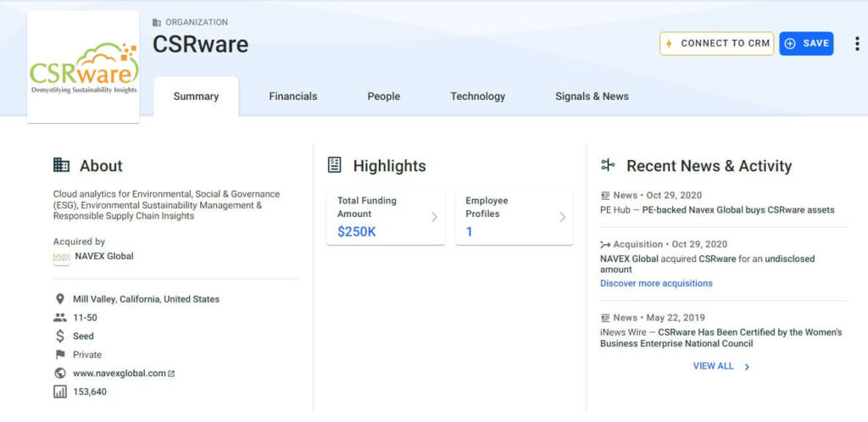This screenshot has width=868, height=422.
Task: Open the Financials tab
Action: pyautogui.click(x=292, y=97)
